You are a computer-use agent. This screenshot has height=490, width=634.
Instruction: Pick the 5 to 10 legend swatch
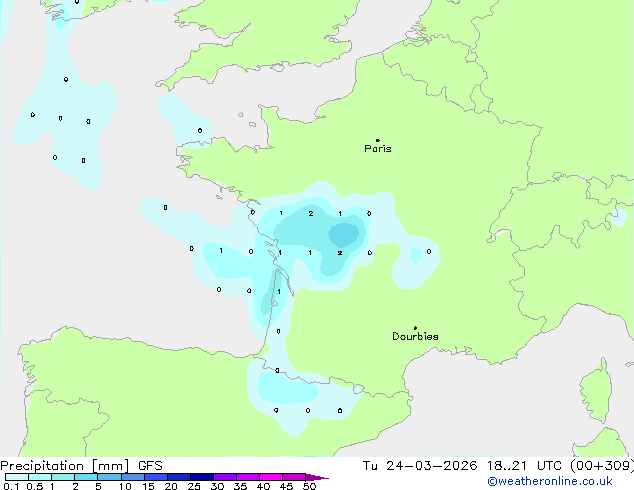click(109, 477)
